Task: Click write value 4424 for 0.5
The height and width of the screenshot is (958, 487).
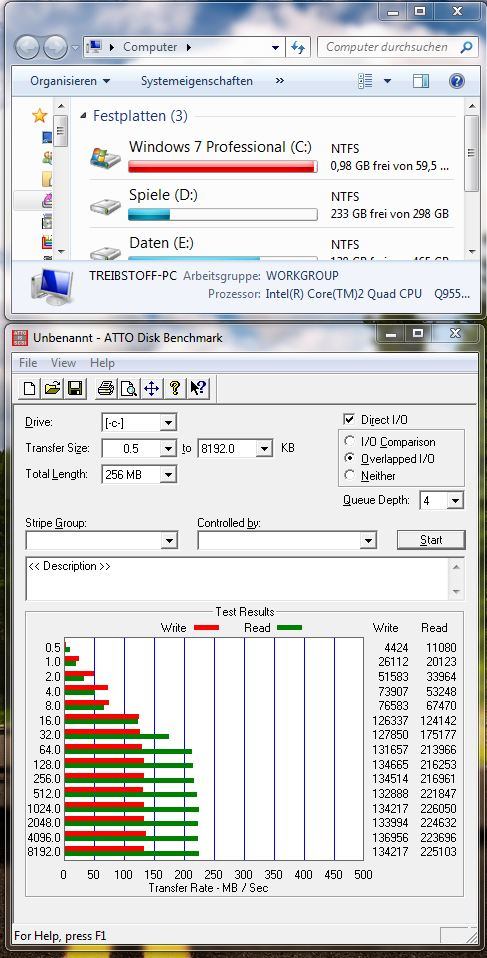Action: (x=395, y=648)
